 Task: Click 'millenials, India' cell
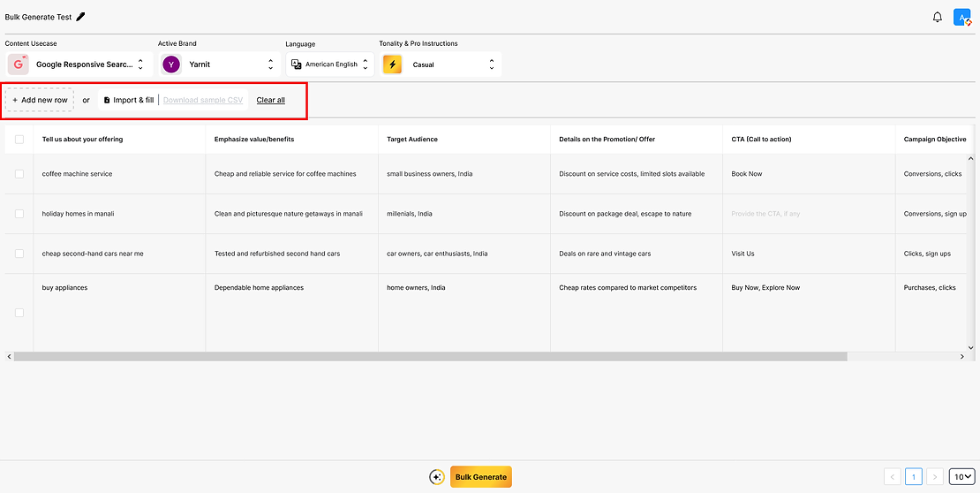click(464, 214)
